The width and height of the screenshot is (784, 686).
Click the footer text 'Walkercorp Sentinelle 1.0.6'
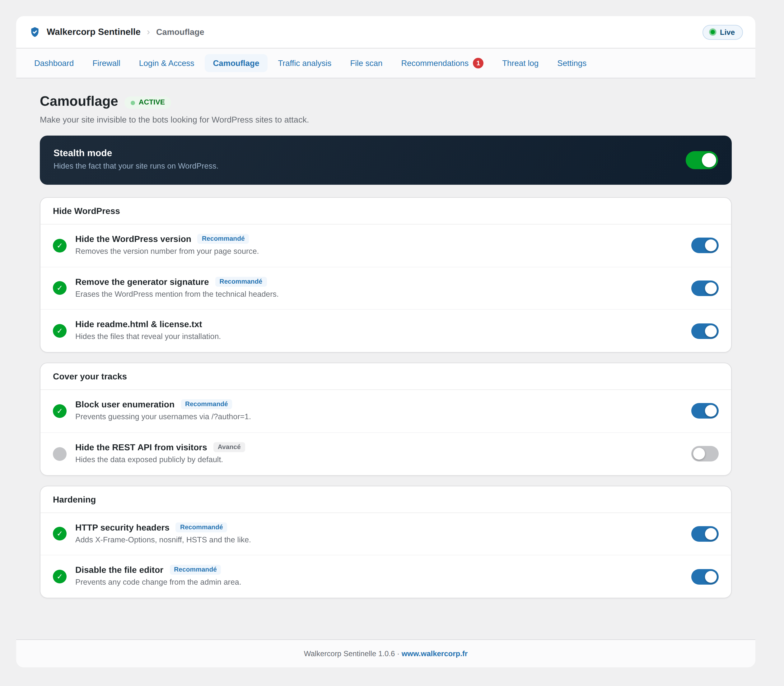click(349, 653)
